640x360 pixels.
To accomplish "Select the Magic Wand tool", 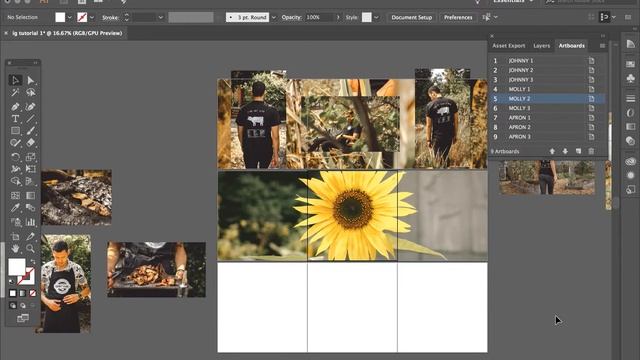I will pos(16,93).
